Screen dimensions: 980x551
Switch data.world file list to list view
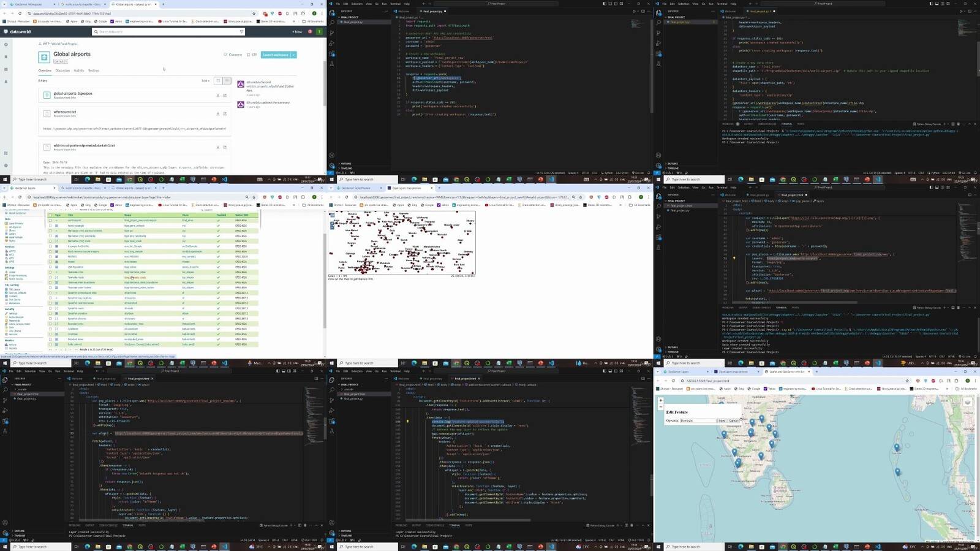227,80
